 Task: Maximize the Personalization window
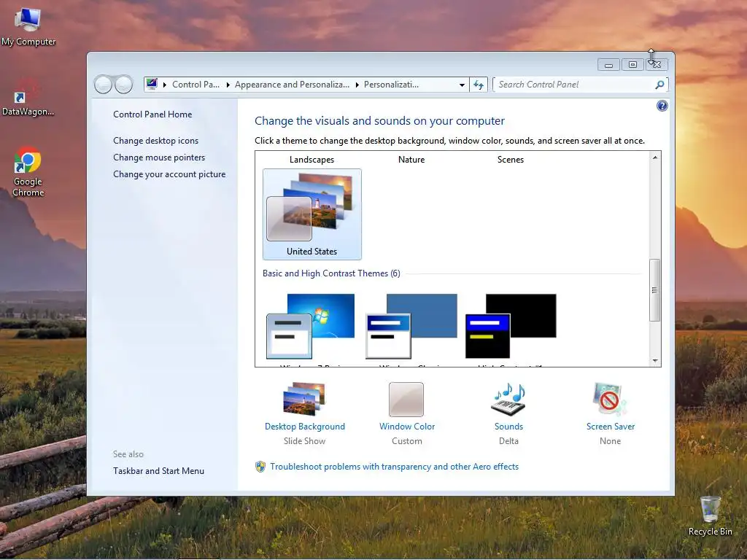coord(632,65)
